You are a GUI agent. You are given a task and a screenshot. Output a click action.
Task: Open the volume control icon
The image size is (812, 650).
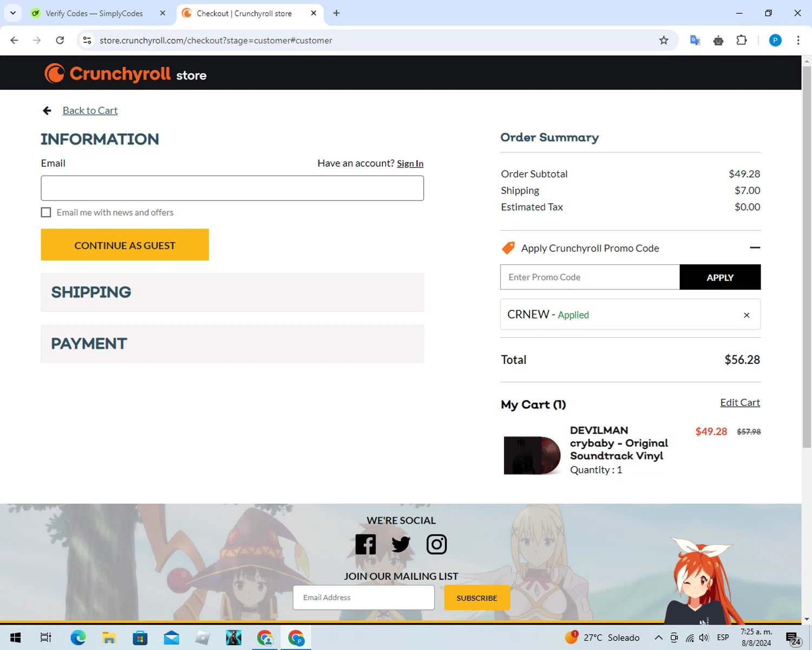(704, 638)
